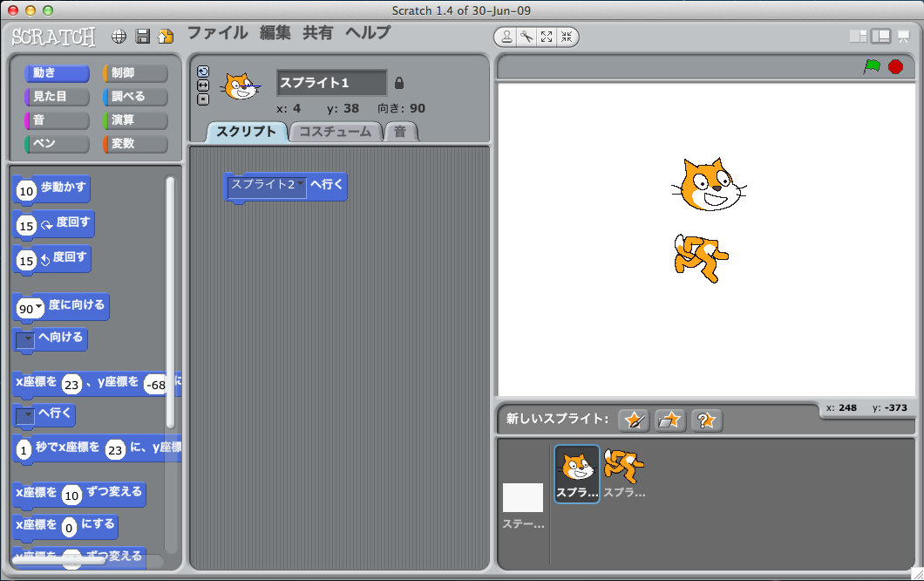Viewport: 924px width, 581px height.
Task: Open dropdown in the へ向ける block
Action: click(x=25, y=339)
